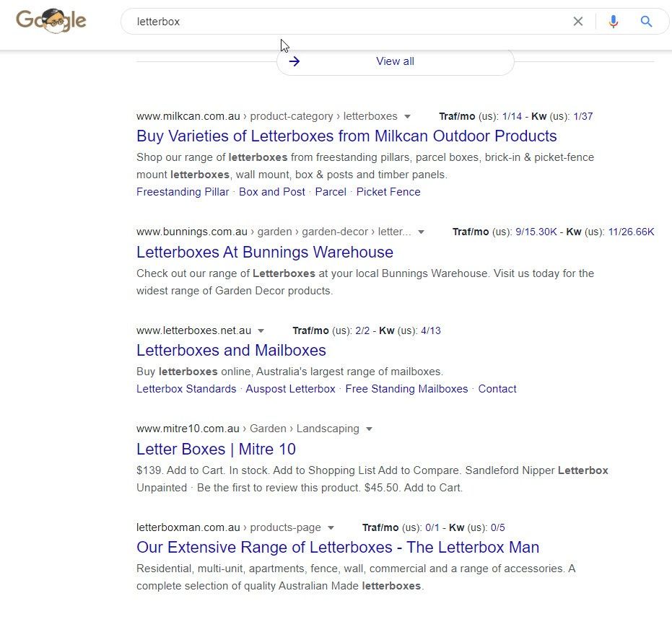Open Letterboxes and Mailboxes result

tap(231, 351)
